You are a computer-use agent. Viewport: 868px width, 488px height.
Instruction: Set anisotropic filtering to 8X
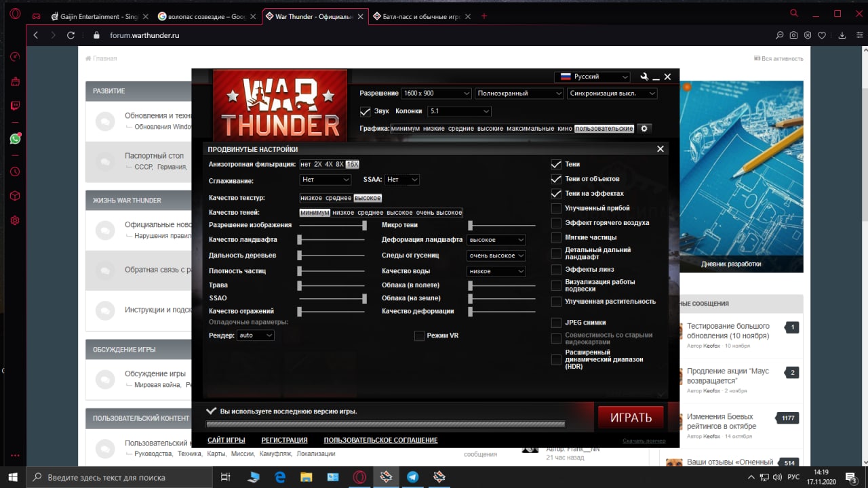coord(340,165)
